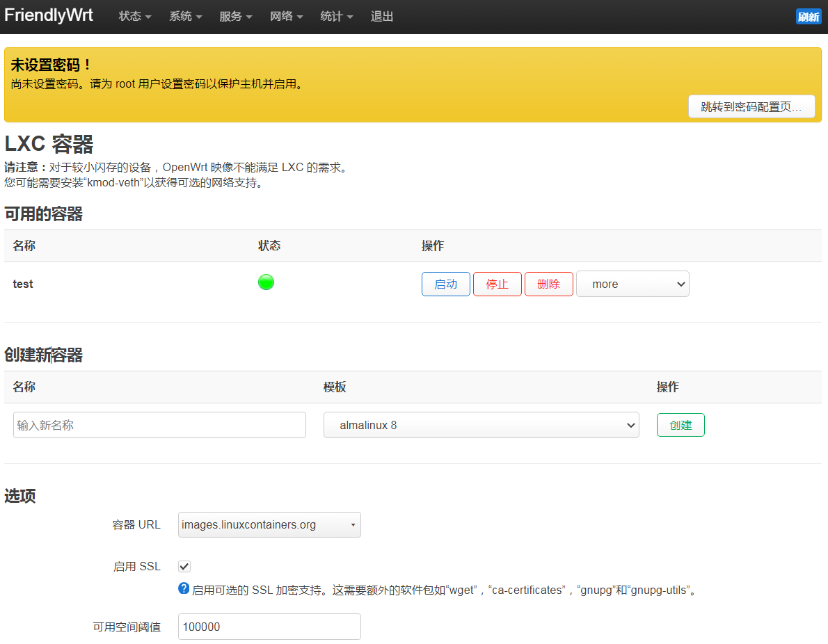Click the '可用空间阈值' label

point(127,627)
